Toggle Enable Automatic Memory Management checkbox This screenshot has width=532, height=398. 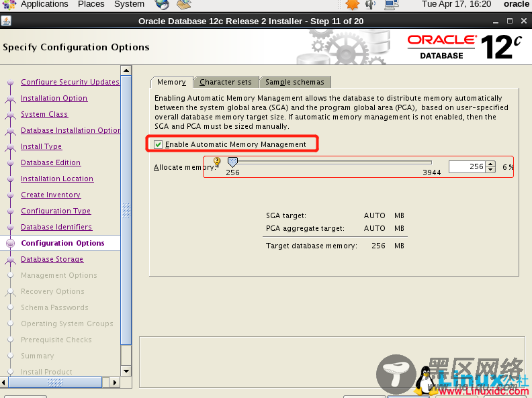158,145
